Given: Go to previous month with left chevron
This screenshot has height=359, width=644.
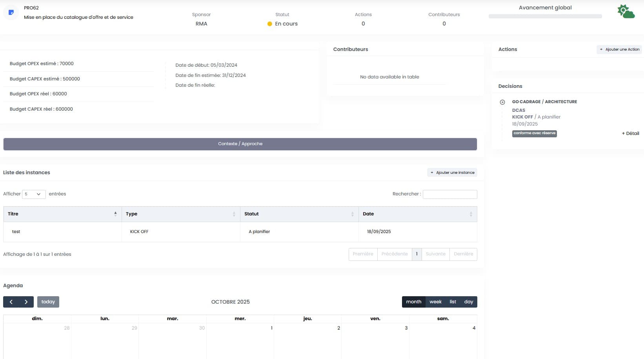Looking at the screenshot, I should pos(11,302).
